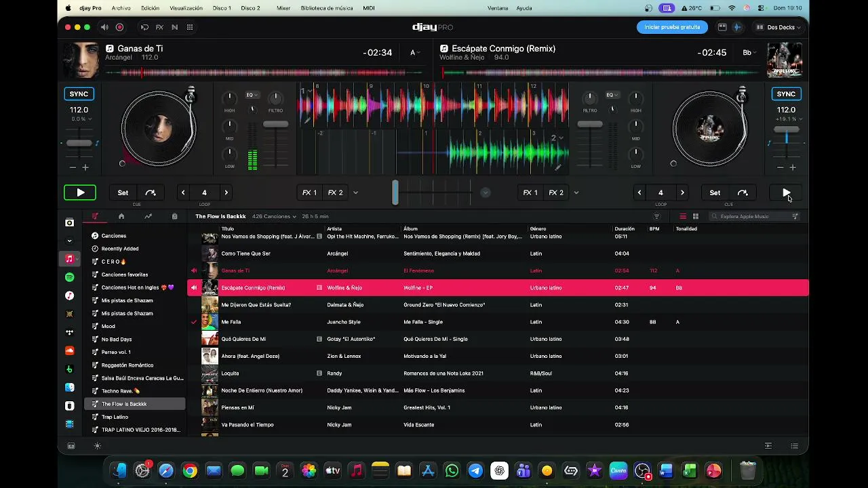The image size is (868, 488).
Task: Open the Visualización menu
Action: pos(186,8)
